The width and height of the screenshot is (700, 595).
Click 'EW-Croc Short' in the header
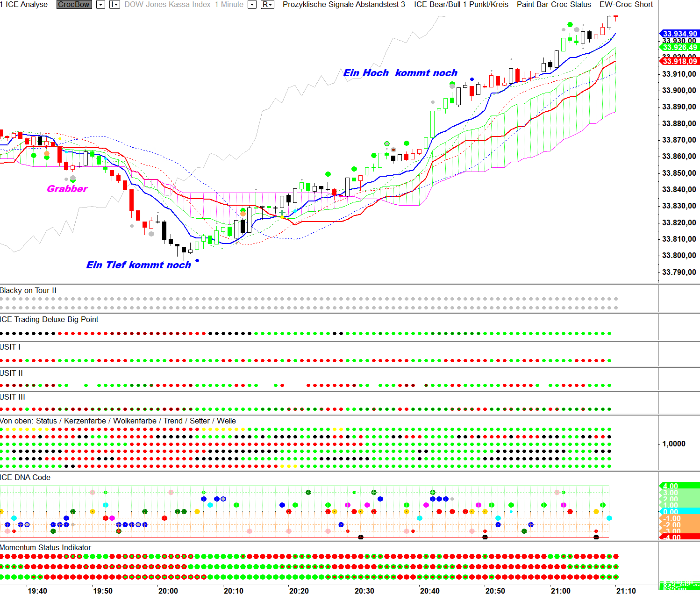click(626, 5)
